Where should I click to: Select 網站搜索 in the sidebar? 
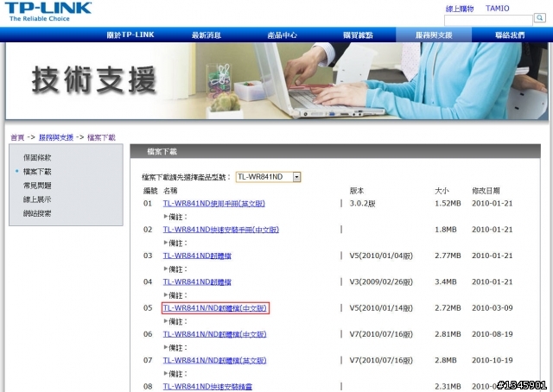point(37,213)
